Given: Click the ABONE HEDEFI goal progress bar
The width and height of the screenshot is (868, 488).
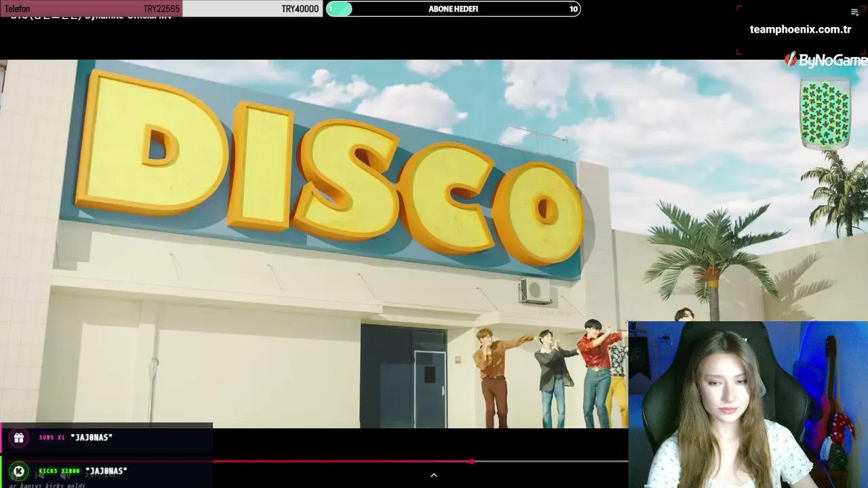Looking at the screenshot, I should tap(453, 9).
